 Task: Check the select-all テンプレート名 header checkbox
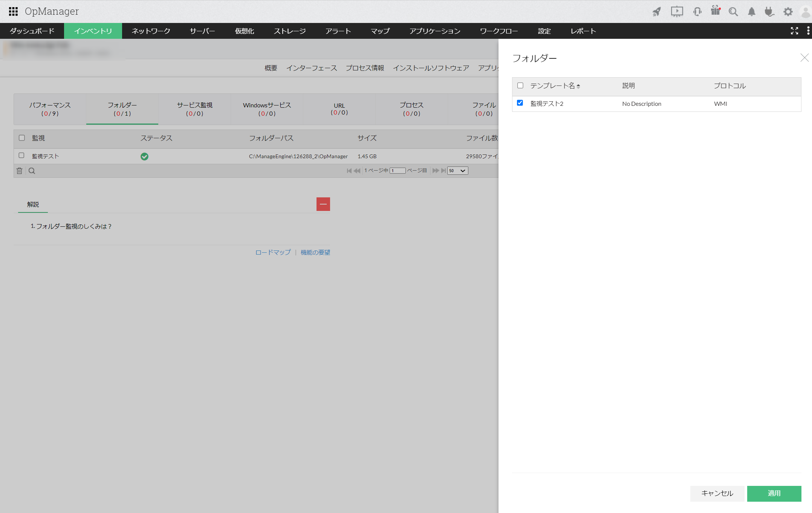click(520, 85)
